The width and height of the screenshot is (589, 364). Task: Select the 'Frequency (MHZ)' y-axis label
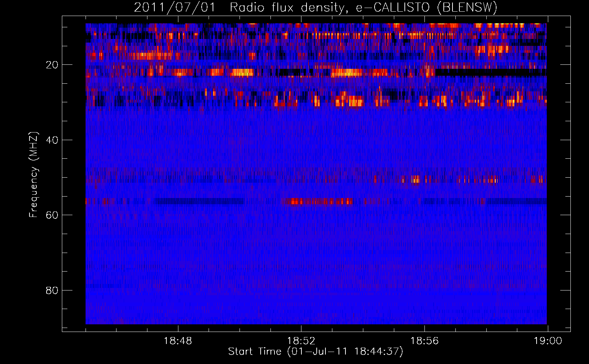click(x=33, y=175)
